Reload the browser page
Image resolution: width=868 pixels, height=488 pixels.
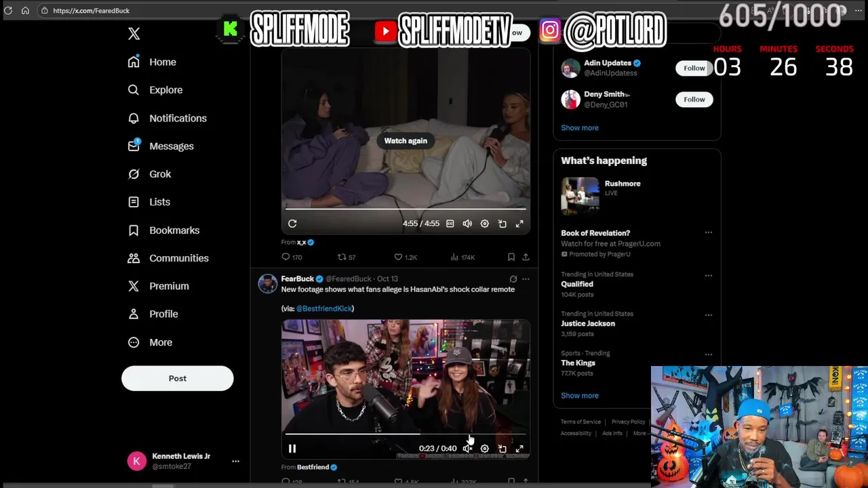click(8, 10)
